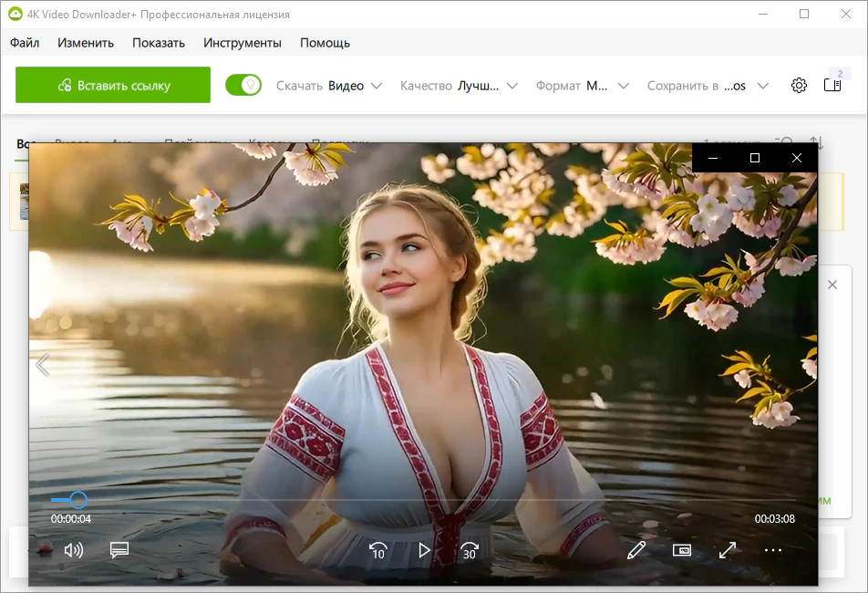Expand the Качество dropdown
The image size is (868, 593).
(x=459, y=86)
